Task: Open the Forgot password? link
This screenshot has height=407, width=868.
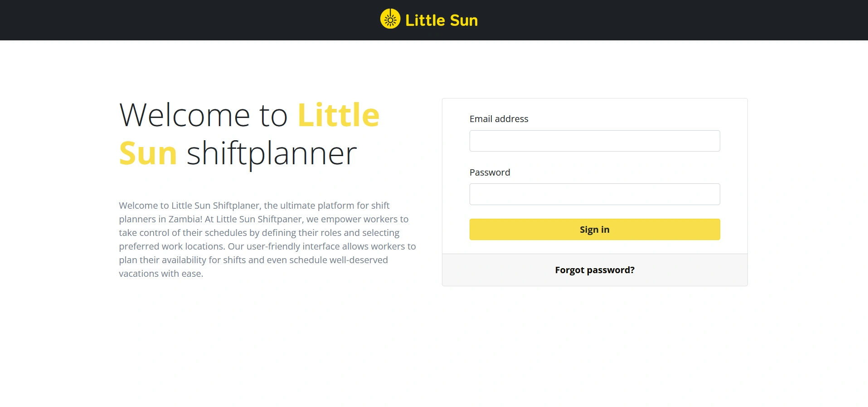Action: coord(594,270)
